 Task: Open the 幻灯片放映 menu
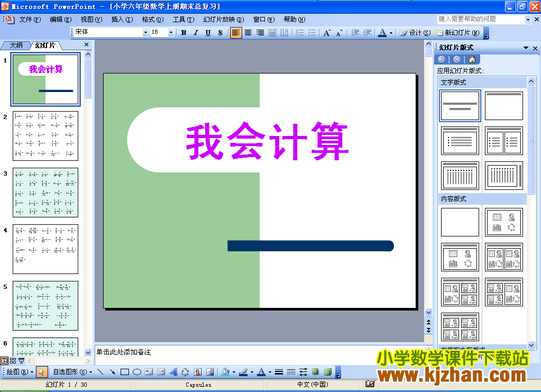[223, 20]
